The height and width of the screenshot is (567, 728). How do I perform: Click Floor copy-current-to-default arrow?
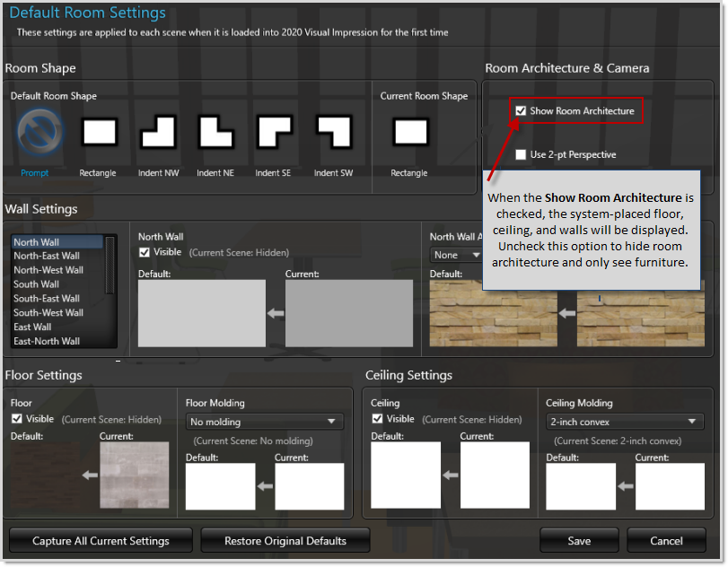pos(90,475)
